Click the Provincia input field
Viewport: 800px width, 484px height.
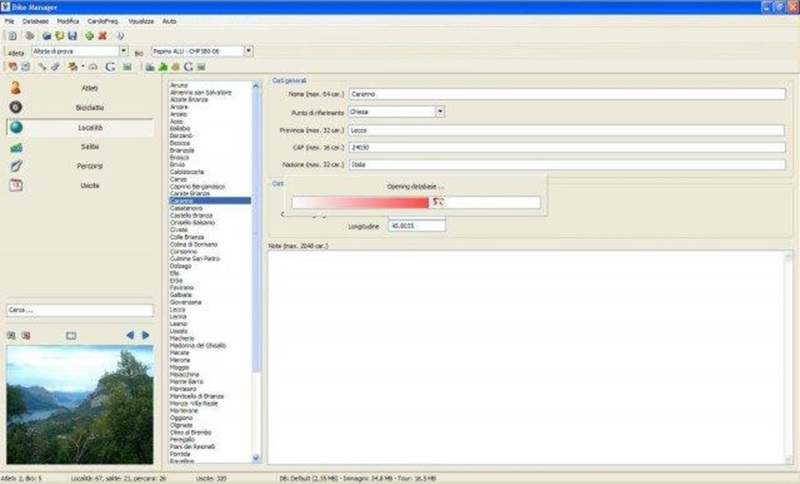(x=567, y=131)
